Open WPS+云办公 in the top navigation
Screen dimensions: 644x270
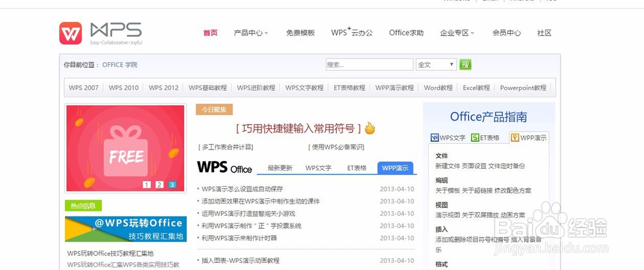[352, 32]
